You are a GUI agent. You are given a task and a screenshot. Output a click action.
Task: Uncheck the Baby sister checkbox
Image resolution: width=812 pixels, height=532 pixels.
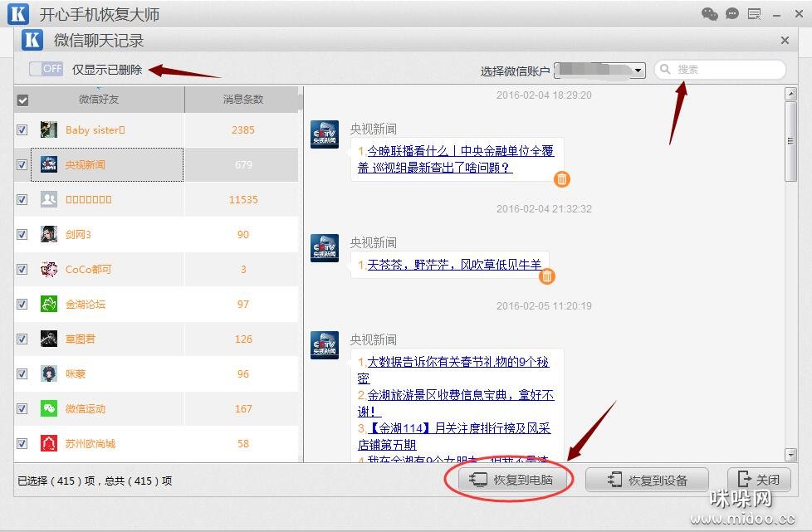click(22, 130)
